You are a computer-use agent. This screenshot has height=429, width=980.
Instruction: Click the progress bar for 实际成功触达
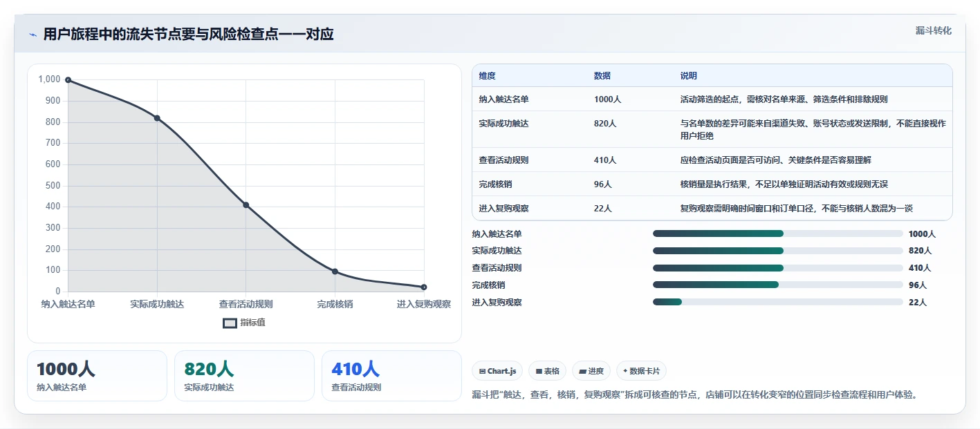point(778,251)
